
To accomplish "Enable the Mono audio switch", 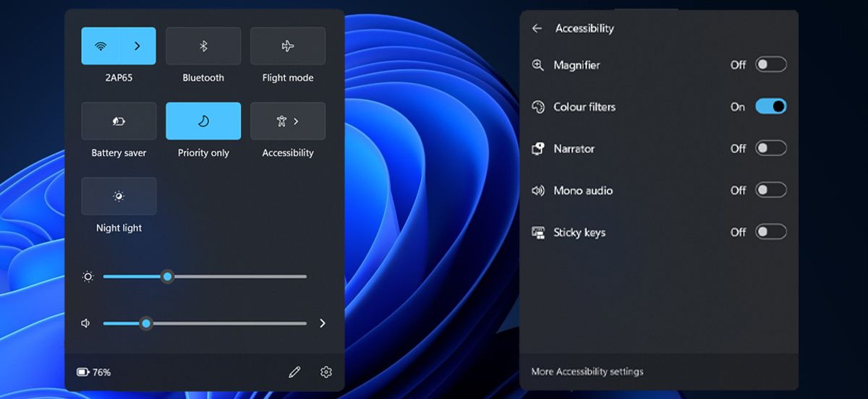I will (x=771, y=190).
